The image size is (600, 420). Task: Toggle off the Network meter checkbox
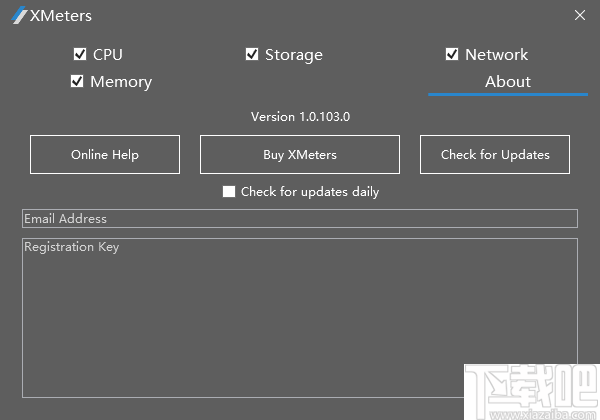click(x=452, y=54)
